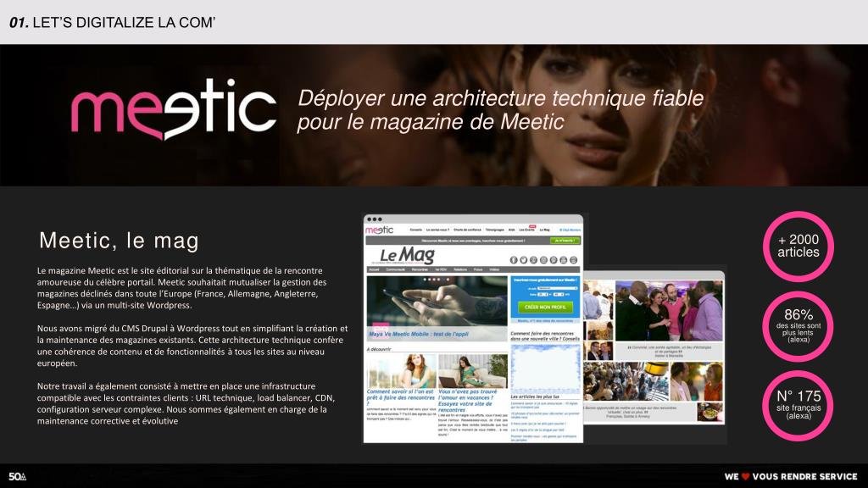The width and height of the screenshot is (868, 488).
Task: Click the Twitter bird icon in Le Mag header
Action: tap(524, 260)
